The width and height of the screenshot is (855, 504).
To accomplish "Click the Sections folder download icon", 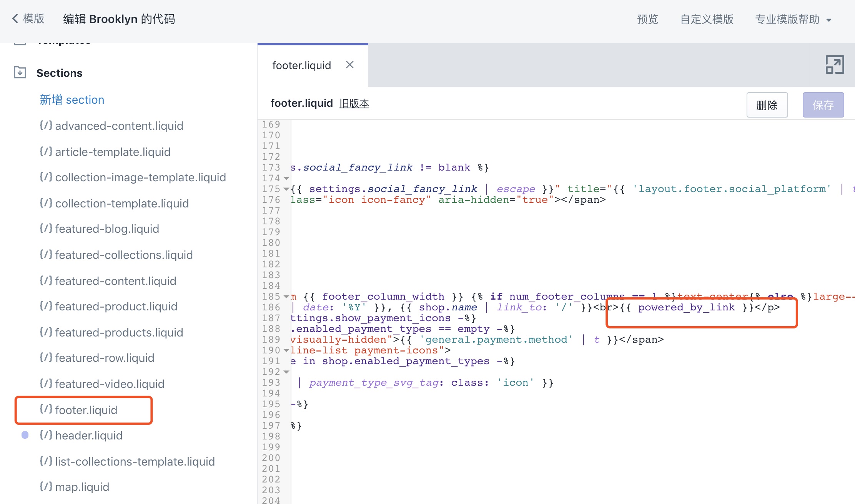I will coord(20,72).
